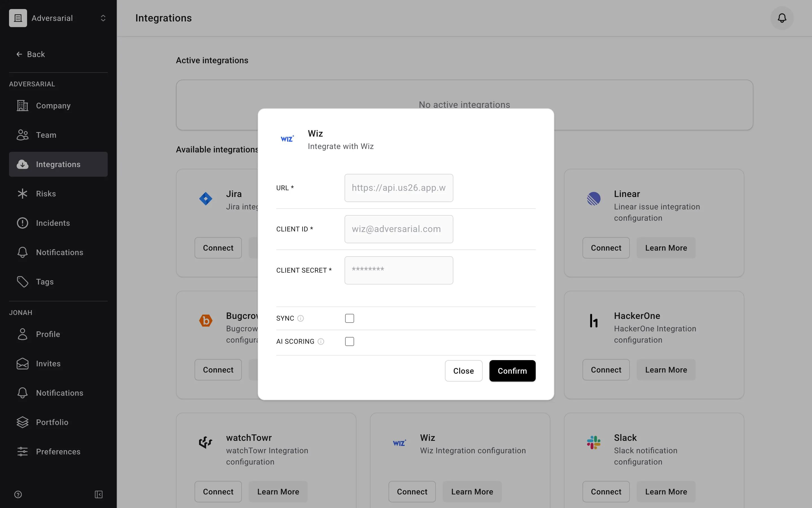Learn more about Wiz
The height and width of the screenshot is (508, 812).
click(x=472, y=492)
